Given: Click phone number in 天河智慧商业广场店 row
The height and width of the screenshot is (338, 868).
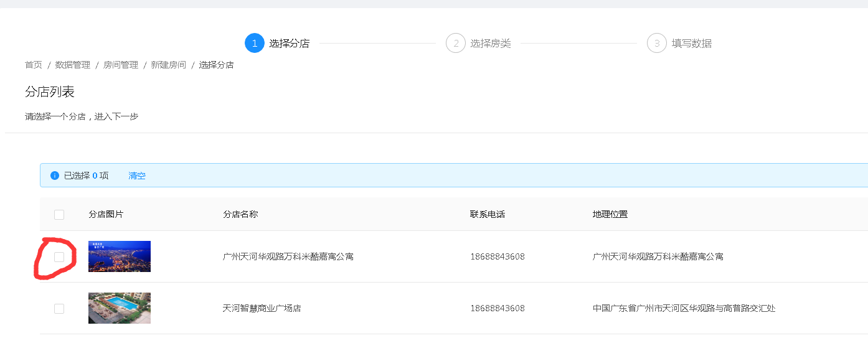Looking at the screenshot, I should [498, 308].
